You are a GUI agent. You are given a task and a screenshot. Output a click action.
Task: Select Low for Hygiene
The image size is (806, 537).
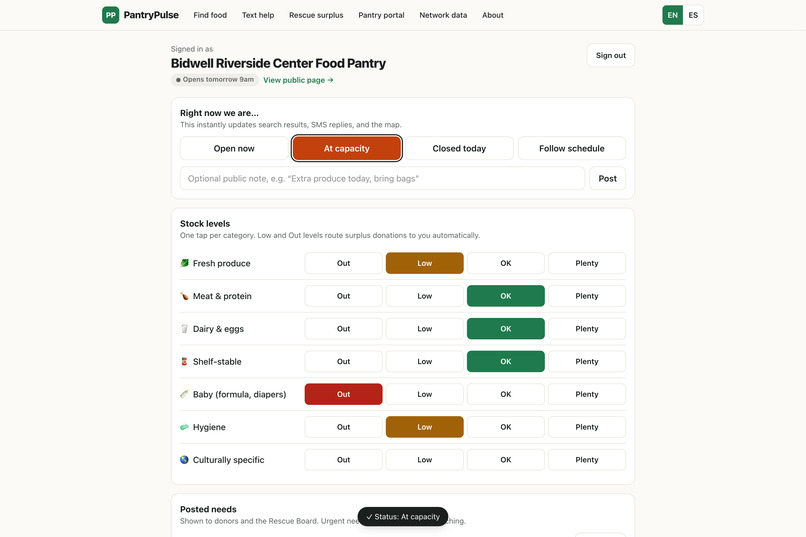click(x=425, y=427)
